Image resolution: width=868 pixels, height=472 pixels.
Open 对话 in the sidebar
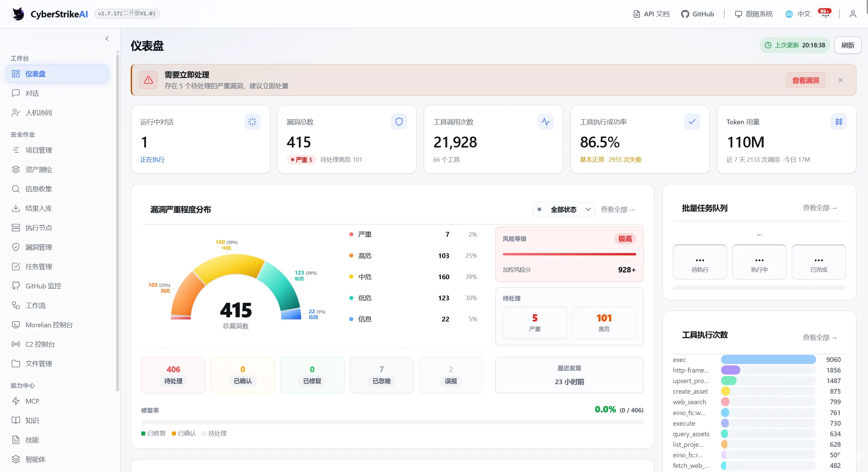coord(58,93)
